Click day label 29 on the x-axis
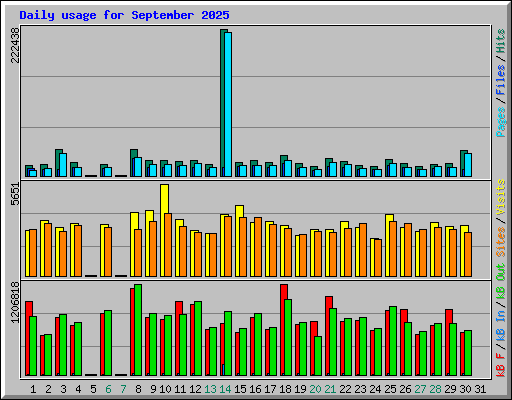 [450, 389]
